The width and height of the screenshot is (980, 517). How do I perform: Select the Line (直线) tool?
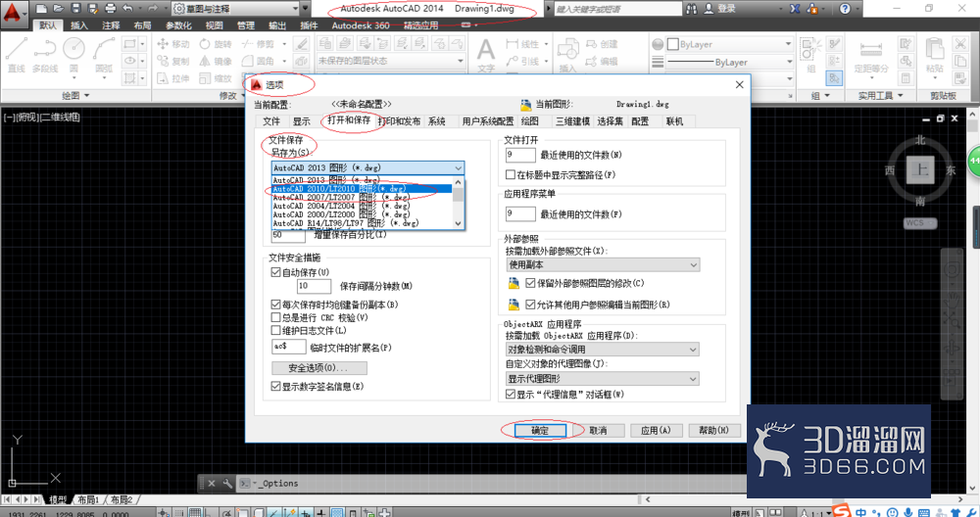[x=17, y=54]
